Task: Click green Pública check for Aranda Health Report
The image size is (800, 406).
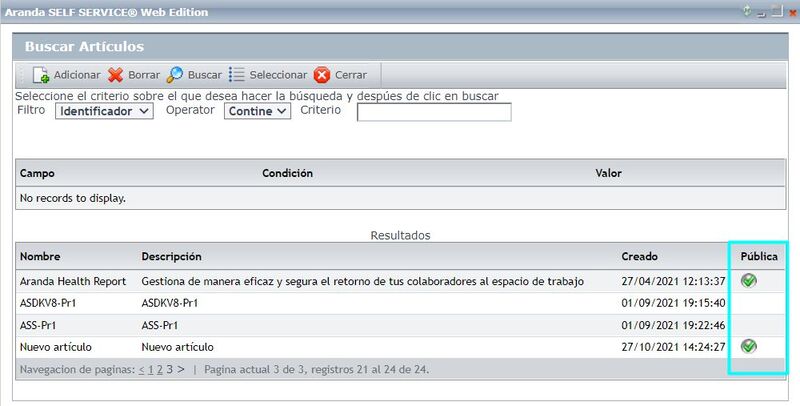Action: click(x=749, y=281)
